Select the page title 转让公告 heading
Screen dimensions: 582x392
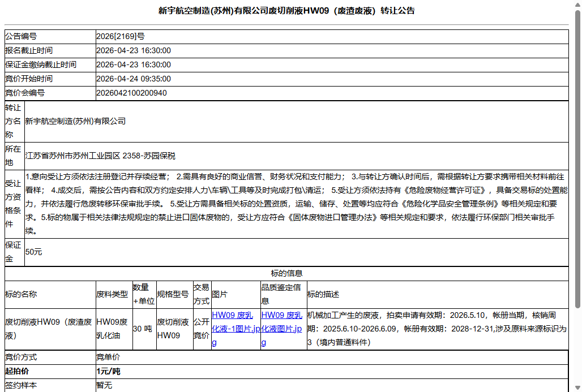286,11
